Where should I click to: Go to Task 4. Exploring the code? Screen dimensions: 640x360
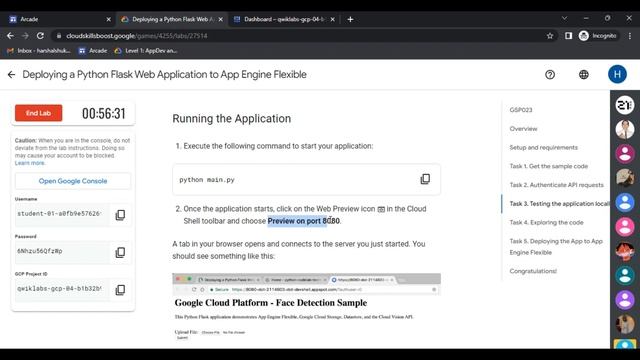tap(546, 222)
